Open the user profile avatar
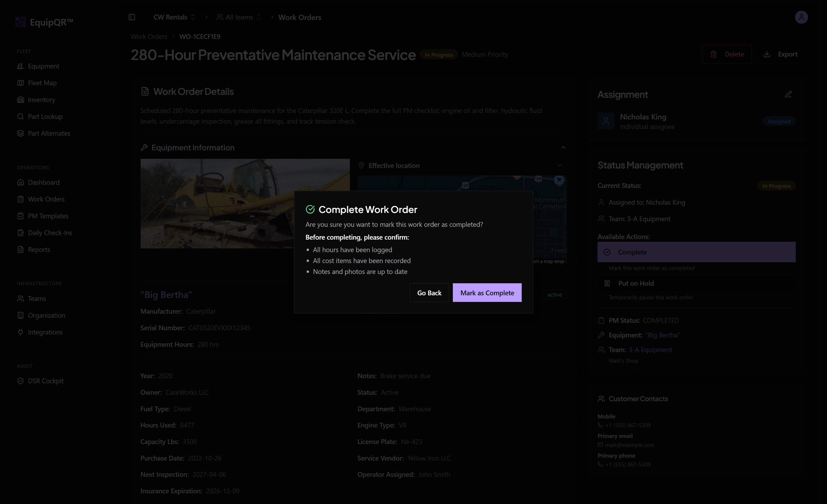 tap(801, 17)
